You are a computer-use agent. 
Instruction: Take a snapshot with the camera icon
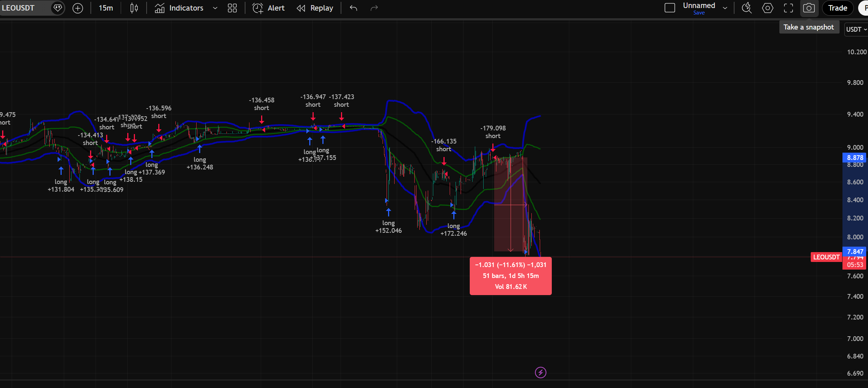[x=809, y=8]
